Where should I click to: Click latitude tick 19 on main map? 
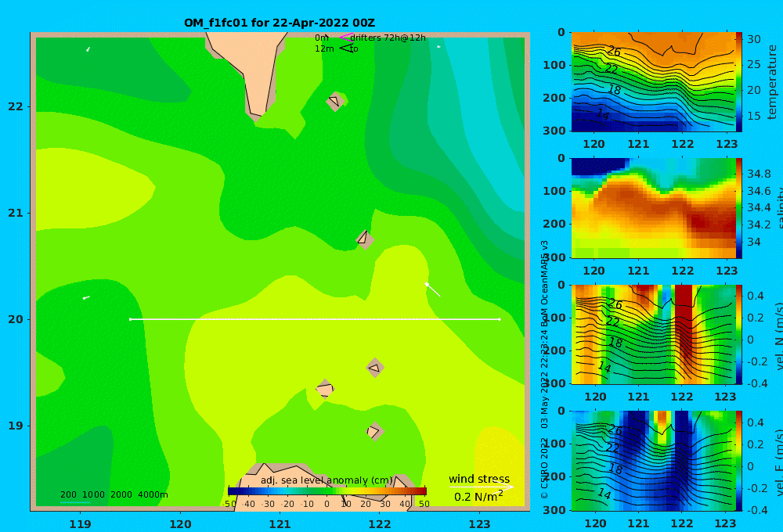16,426
